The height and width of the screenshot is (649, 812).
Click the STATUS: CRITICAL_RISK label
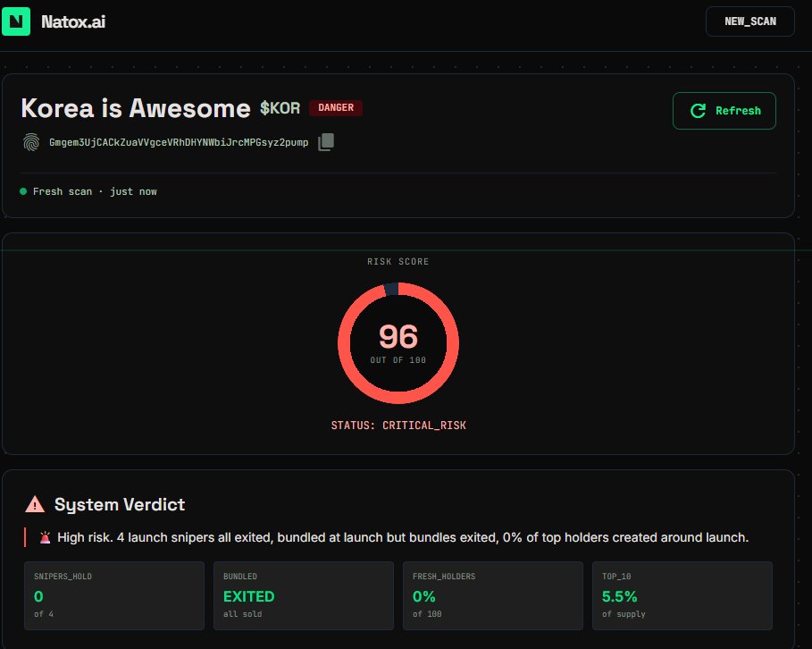click(x=398, y=425)
